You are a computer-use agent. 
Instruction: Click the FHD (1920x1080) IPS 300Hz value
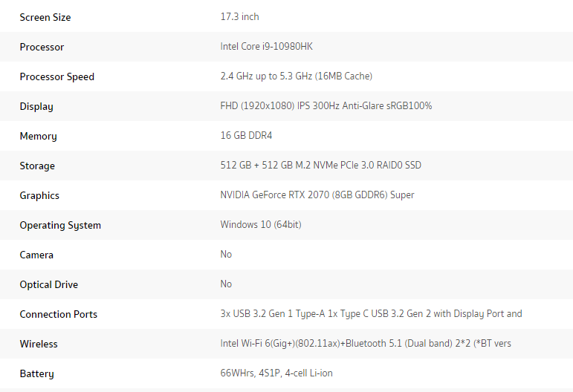point(326,106)
